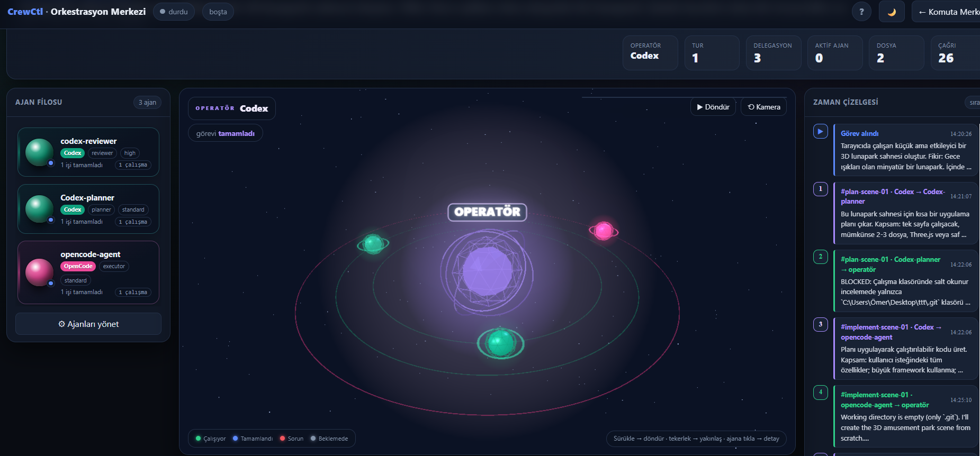Click the AKTİF AJAN stat card
Screen dimensions: 980x456
click(x=835, y=53)
